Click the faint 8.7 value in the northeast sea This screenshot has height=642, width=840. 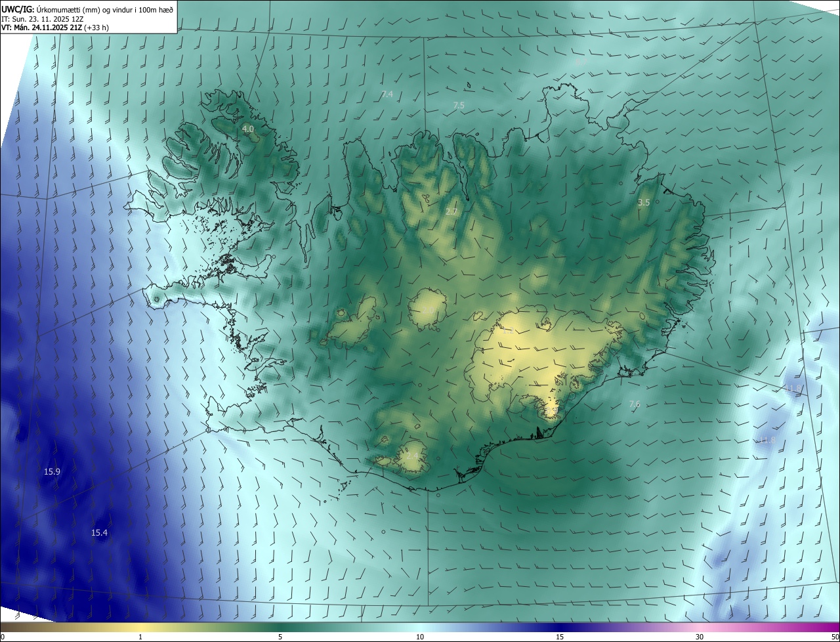[580, 63]
